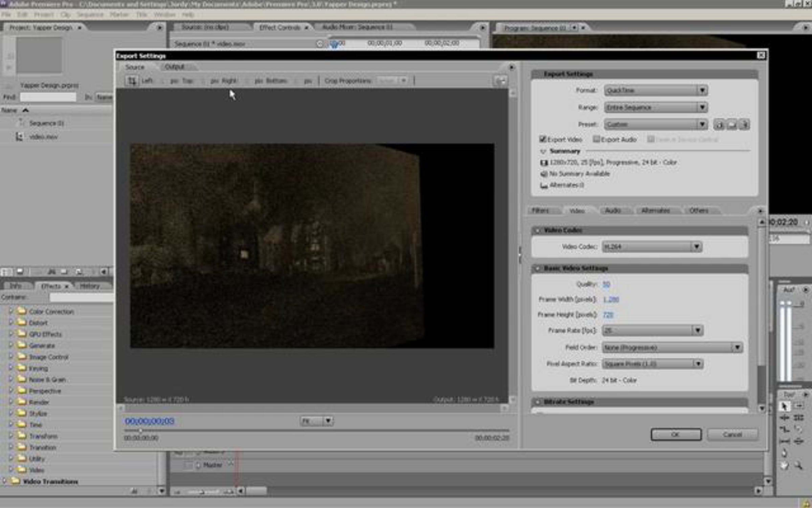Click the Delete Preset trash icon

click(744, 125)
